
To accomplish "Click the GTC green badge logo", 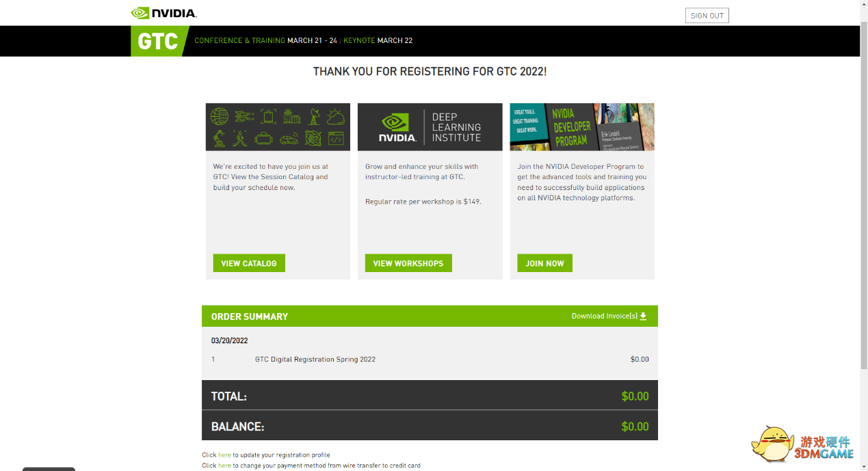I will 159,41.
